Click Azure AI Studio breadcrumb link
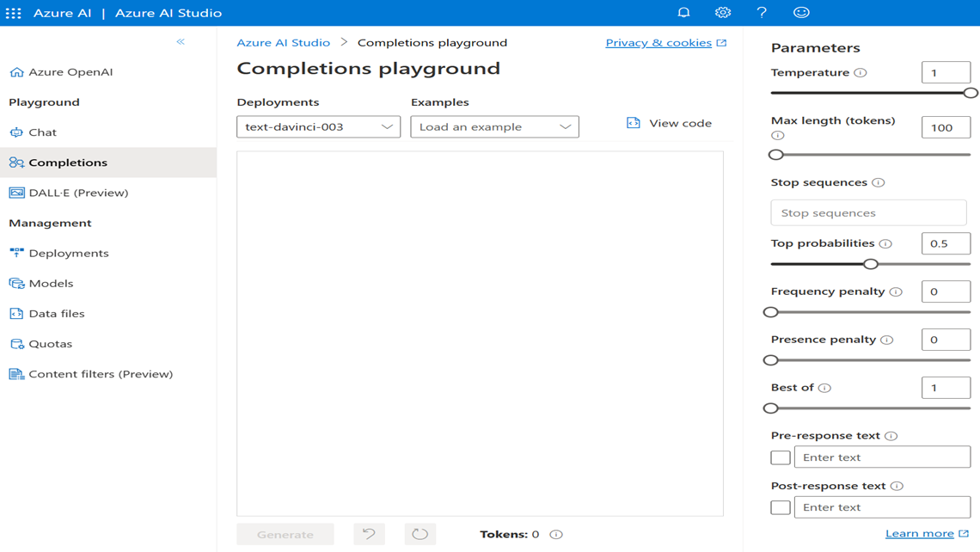The height and width of the screenshot is (552, 980). pos(283,42)
